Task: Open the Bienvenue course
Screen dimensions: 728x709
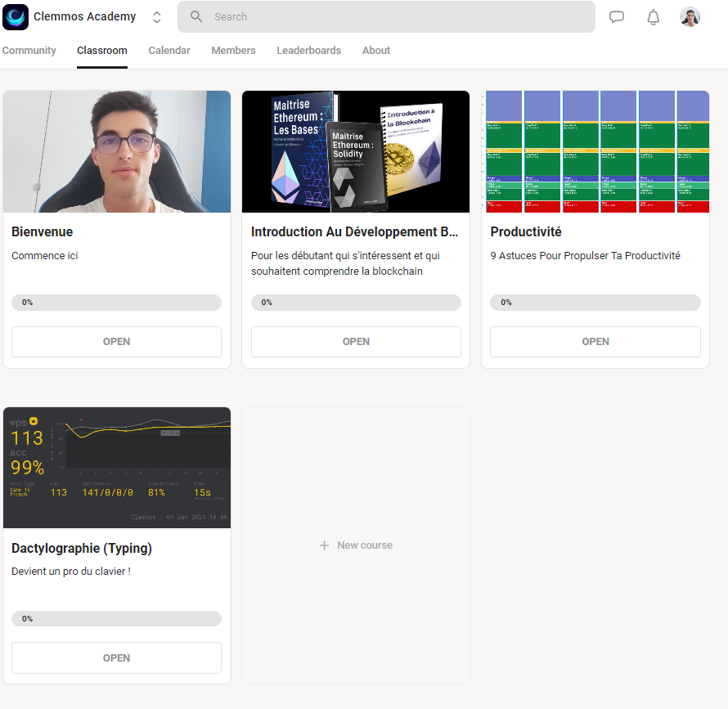Action: [116, 342]
